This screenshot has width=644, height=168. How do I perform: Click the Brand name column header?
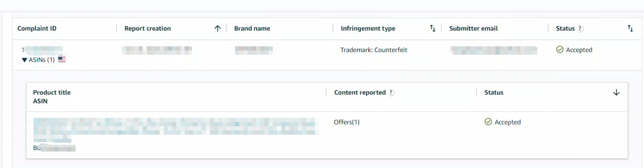pos(252,28)
